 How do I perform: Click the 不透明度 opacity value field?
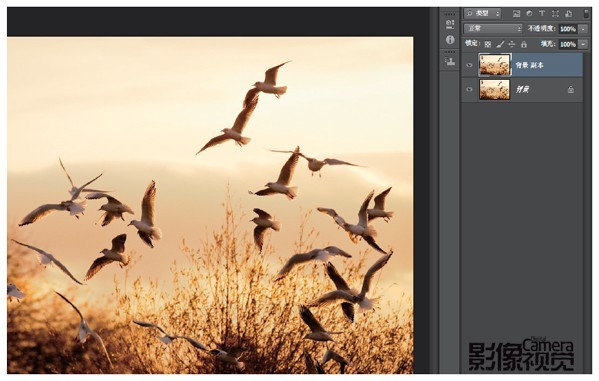[568, 29]
